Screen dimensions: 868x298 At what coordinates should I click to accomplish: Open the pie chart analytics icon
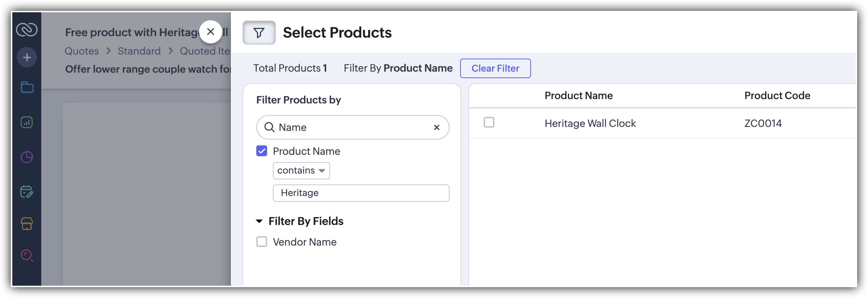pos(27,157)
